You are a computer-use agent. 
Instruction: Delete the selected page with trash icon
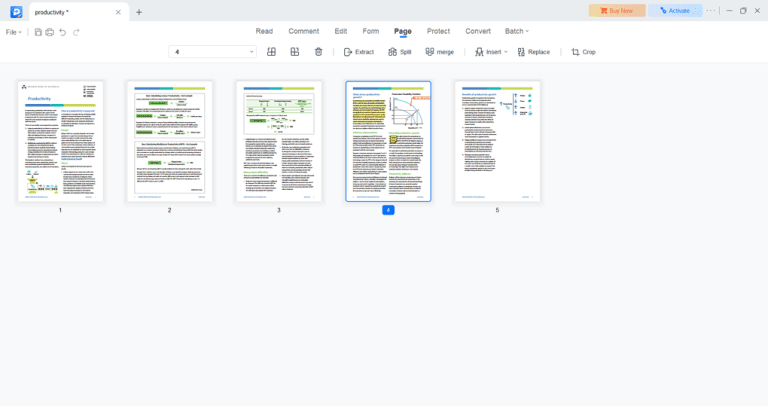[x=318, y=52]
